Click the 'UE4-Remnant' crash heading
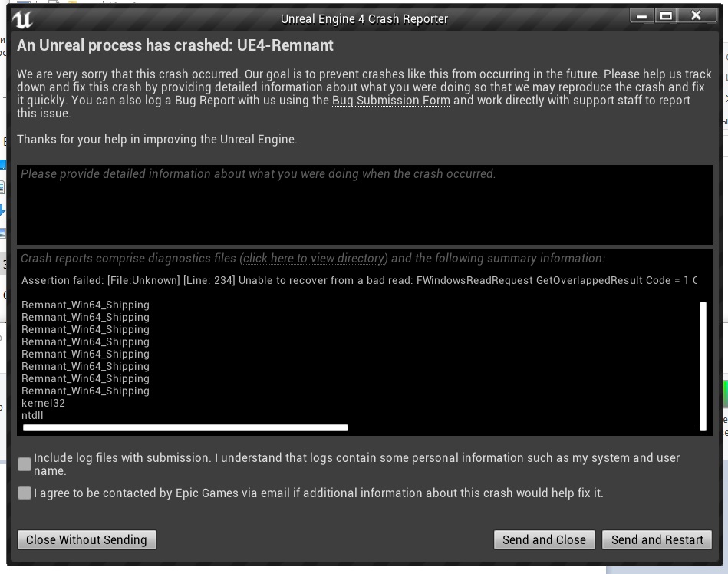 175,45
